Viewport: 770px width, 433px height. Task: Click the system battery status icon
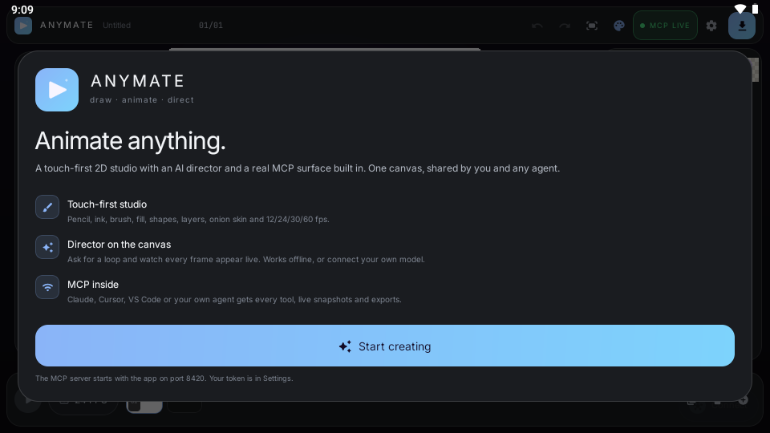point(755,9)
